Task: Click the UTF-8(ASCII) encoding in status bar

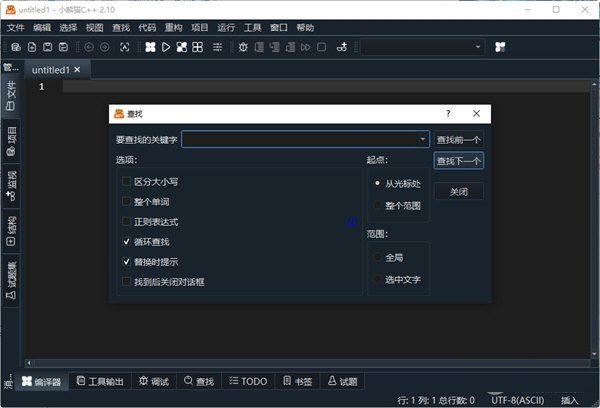Action: tap(516, 400)
